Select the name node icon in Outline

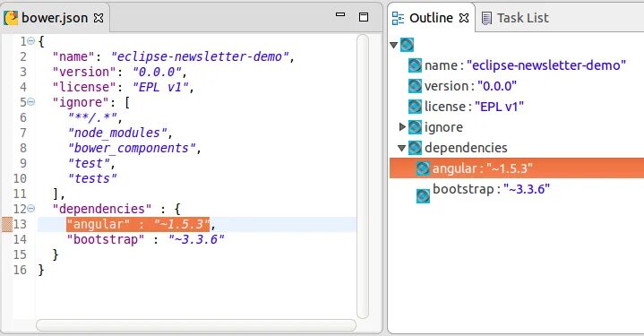pyautogui.click(x=415, y=65)
